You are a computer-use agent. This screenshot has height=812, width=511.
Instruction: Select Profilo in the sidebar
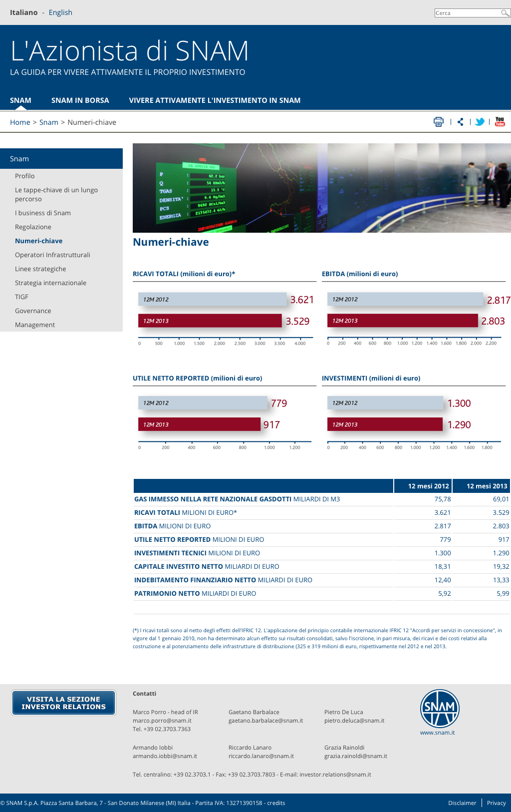click(x=25, y=176)
